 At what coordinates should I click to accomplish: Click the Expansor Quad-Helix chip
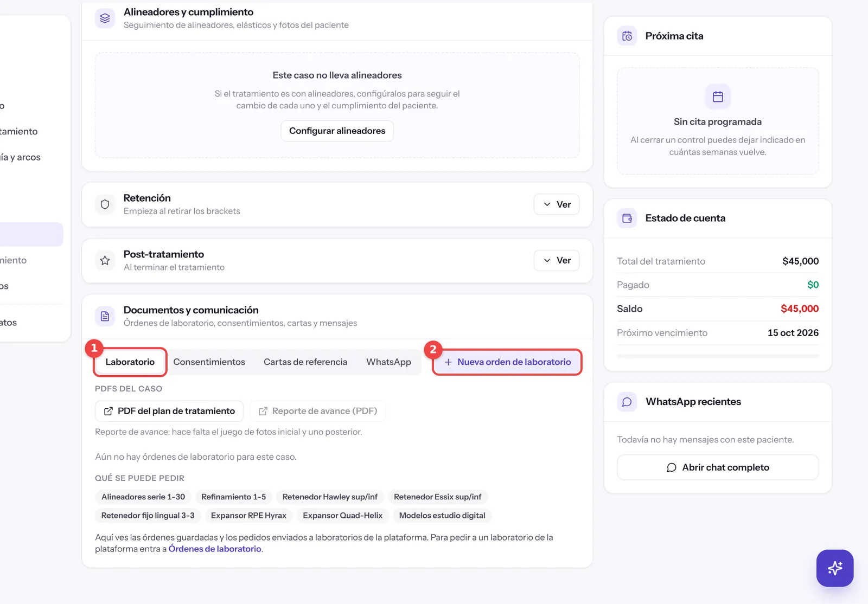point(343,515)
